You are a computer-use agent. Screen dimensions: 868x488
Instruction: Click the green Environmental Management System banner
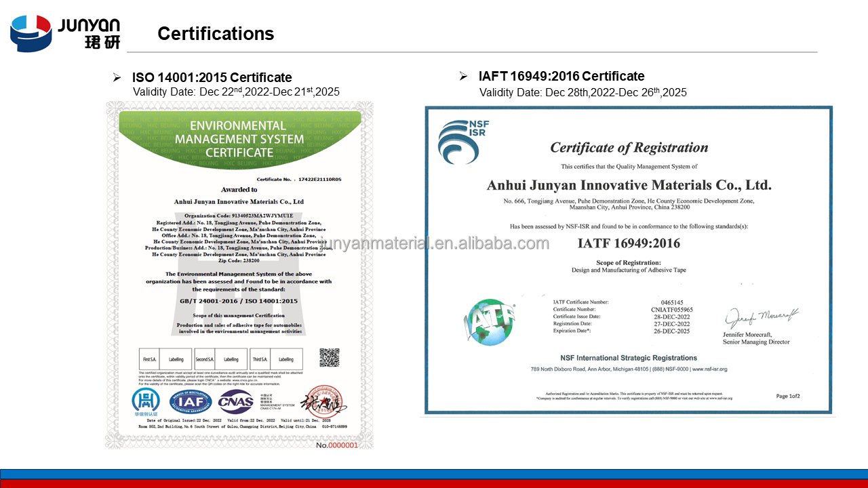(x=239, y=139)
